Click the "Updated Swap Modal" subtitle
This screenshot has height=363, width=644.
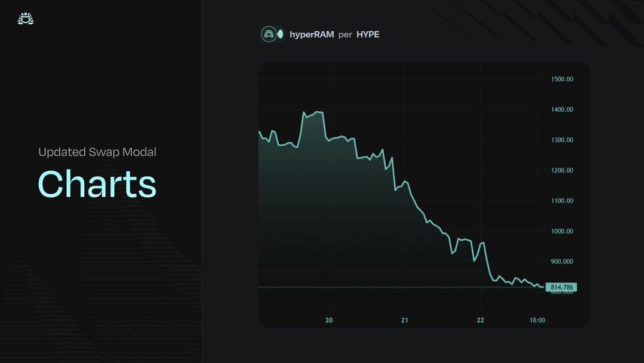pos(97,152)
